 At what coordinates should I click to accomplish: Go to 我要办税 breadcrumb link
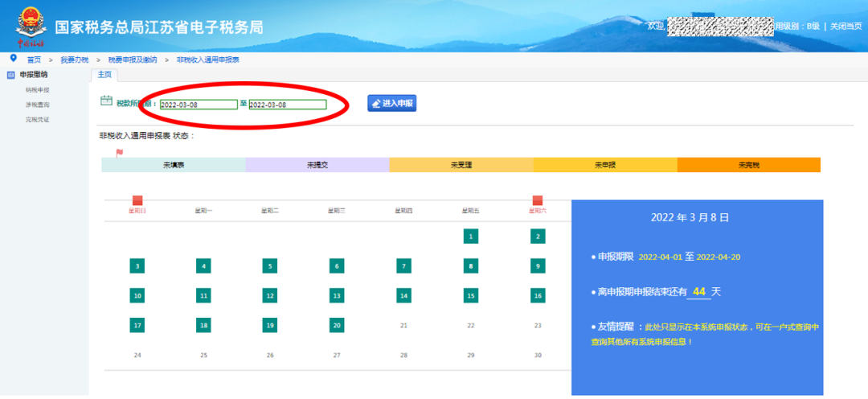75,60
